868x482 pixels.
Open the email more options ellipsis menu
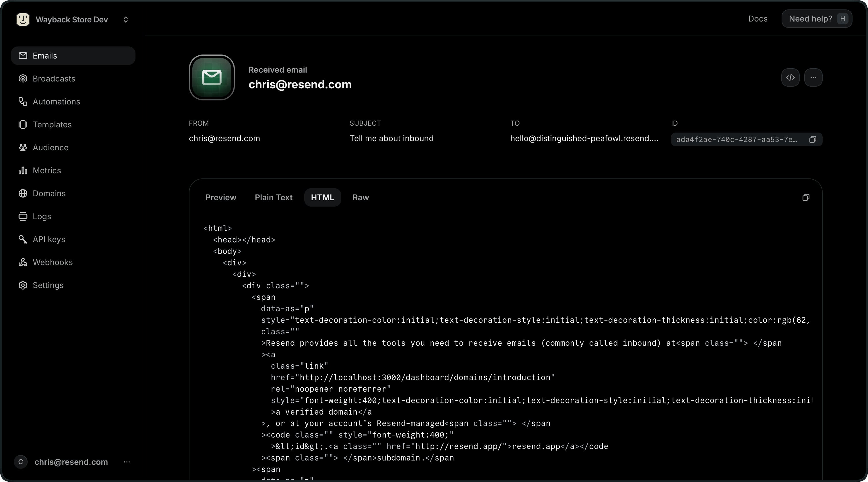(813, 77)
